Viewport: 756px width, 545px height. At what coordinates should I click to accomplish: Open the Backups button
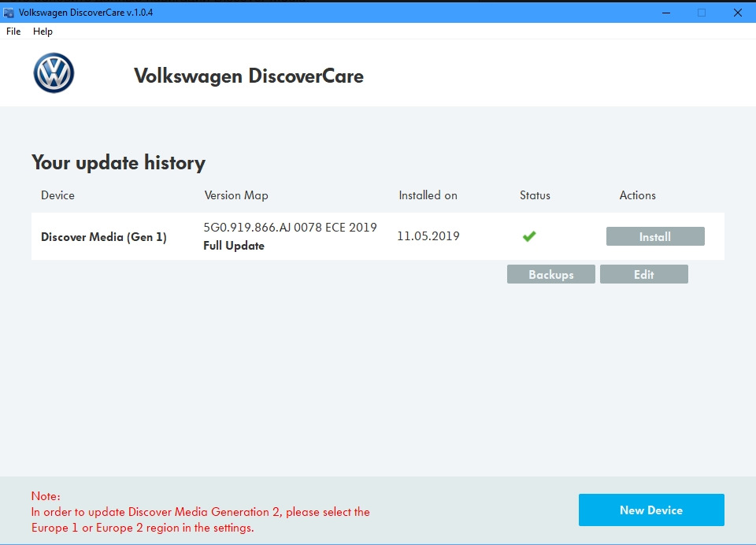[550, 274]
